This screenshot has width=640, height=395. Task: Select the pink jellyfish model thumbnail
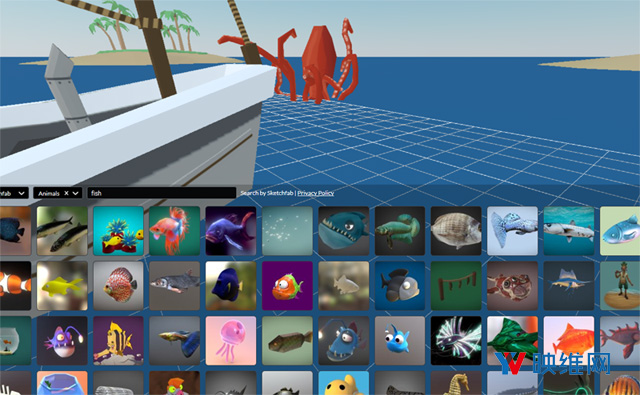tap(231, 341)
